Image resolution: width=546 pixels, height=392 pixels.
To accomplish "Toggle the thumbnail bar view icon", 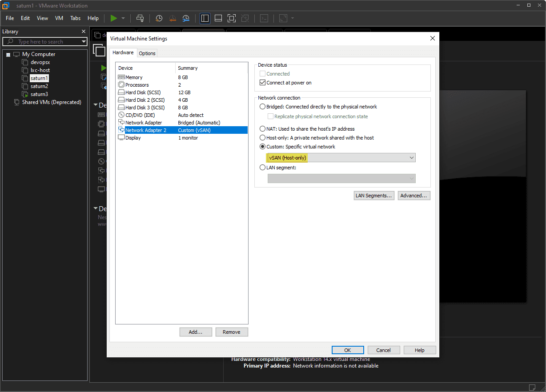I will pyautogui.click(x=218, y=18).
